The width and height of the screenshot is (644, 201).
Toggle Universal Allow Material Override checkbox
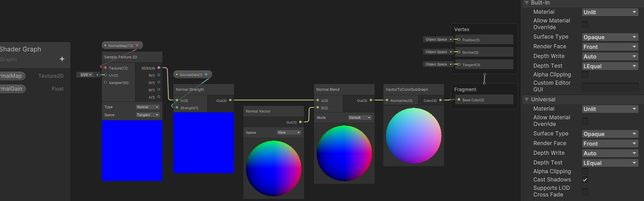[585, 121]
